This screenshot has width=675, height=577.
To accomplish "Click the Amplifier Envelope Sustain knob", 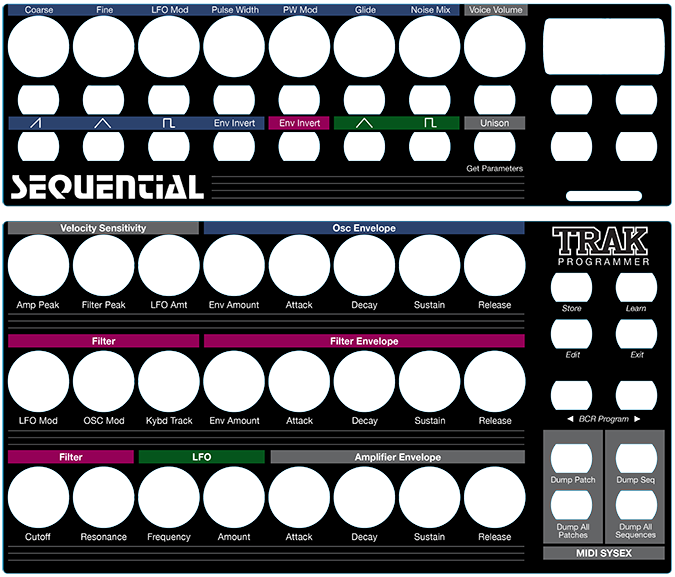I will (430, 497).
